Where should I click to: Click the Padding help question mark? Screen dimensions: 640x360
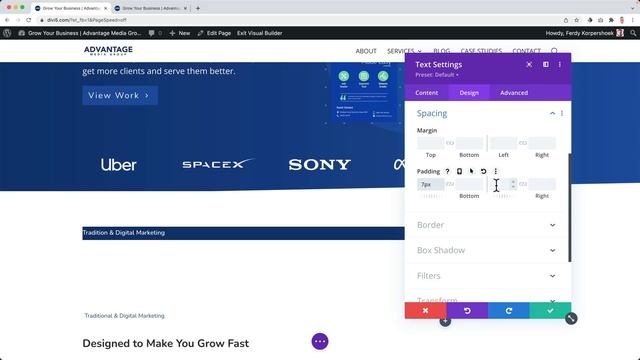tap(447, 171)
